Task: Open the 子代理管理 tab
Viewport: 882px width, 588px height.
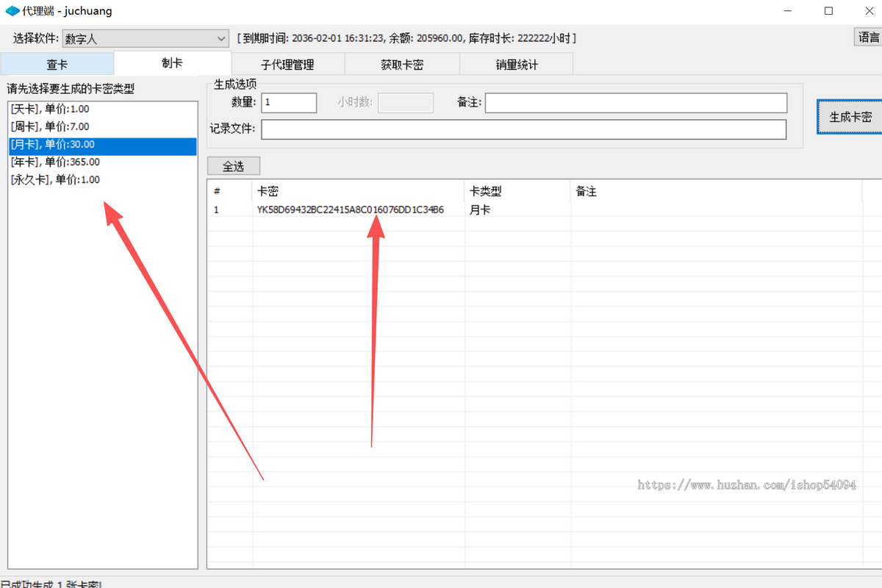Action: (x=287, y=65)
